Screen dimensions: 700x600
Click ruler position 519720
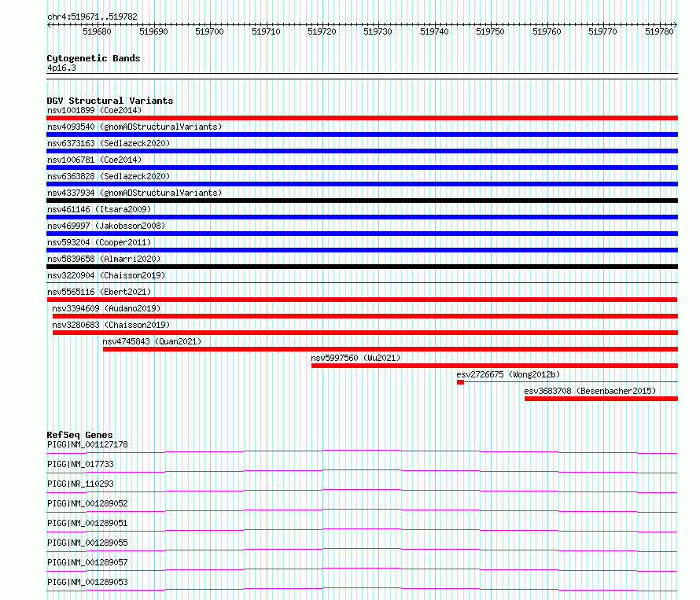(322, 31)
